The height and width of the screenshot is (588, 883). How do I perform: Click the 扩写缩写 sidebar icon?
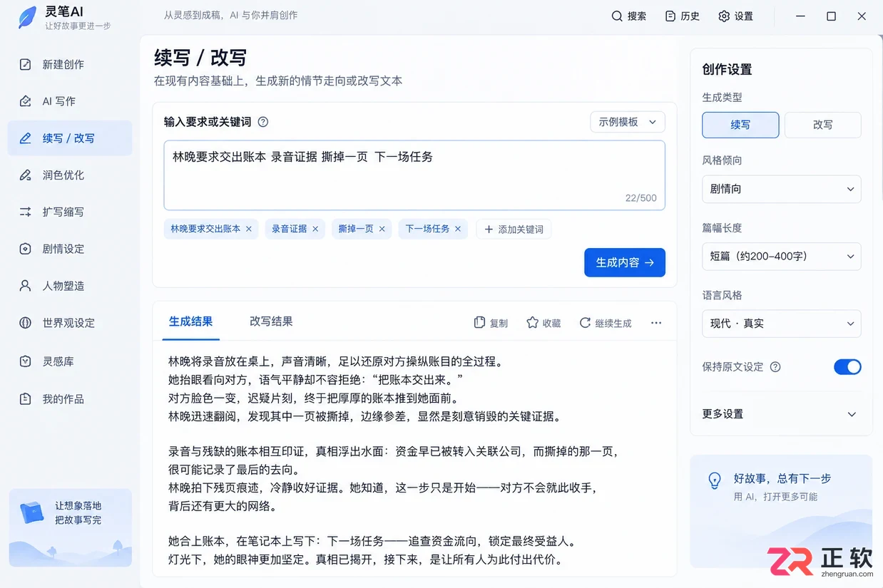(x=26, y=212)
